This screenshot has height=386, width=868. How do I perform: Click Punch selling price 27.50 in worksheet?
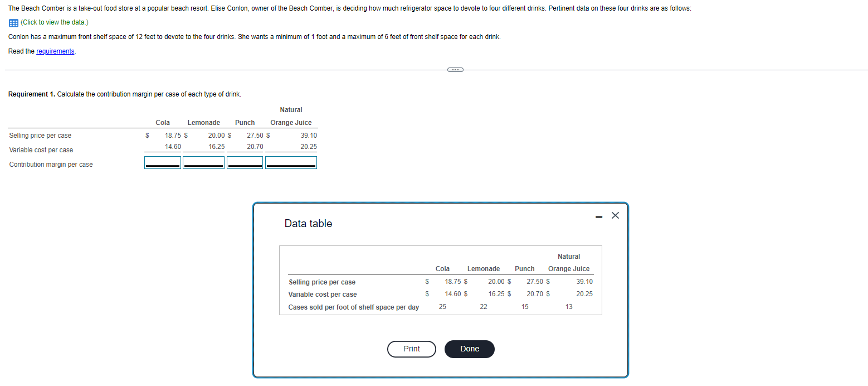click(255, 136)
